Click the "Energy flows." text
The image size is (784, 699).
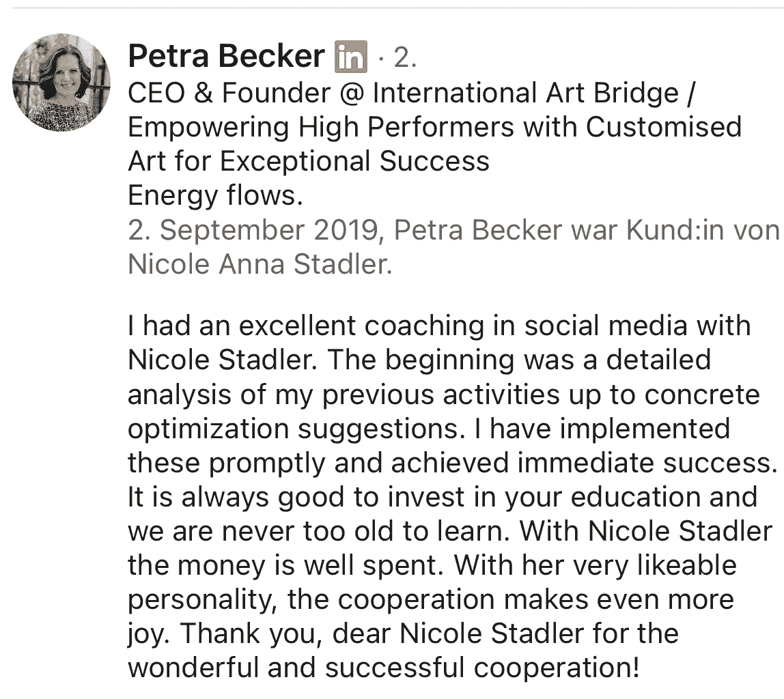215,197
